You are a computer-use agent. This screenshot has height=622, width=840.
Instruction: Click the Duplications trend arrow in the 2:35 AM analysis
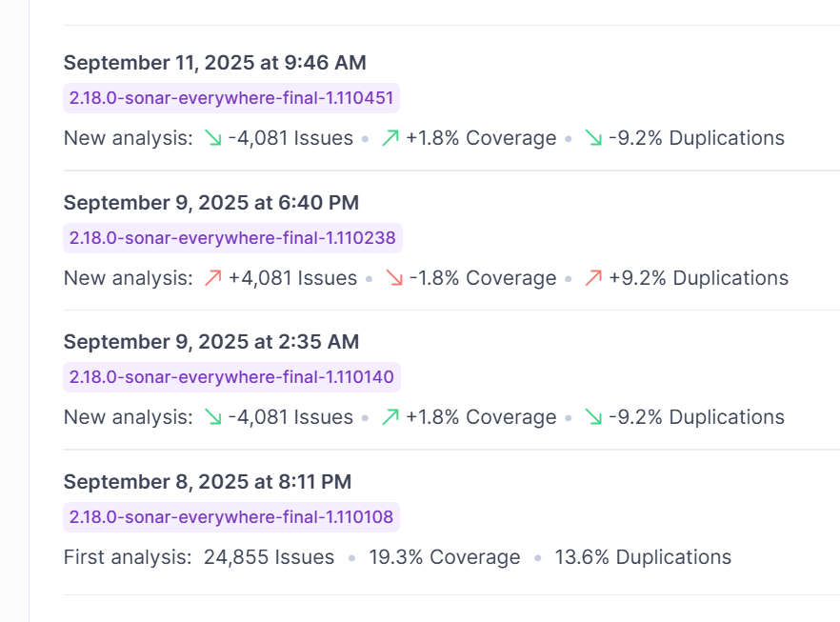pyautogui.click(x=593, y=417)
